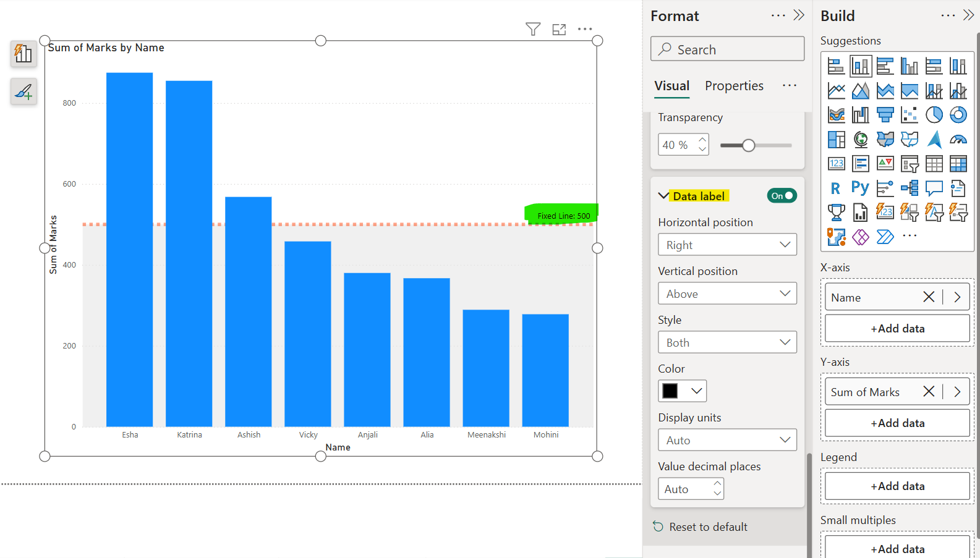Open the Horizontal position dropdown

click(x=727, y=245)
